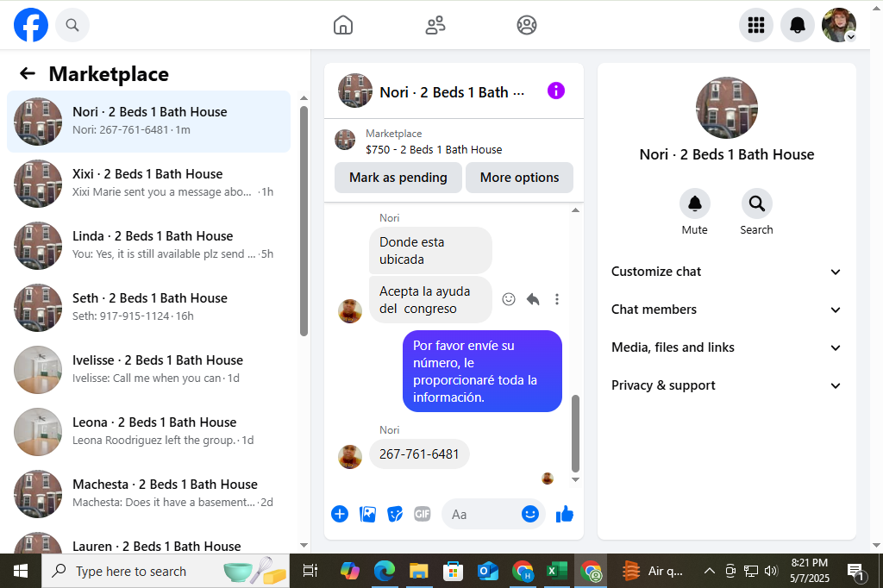This screenshot has width=883, height=588.
Task: React to message with emoji icon
Action: click(509, 299)
